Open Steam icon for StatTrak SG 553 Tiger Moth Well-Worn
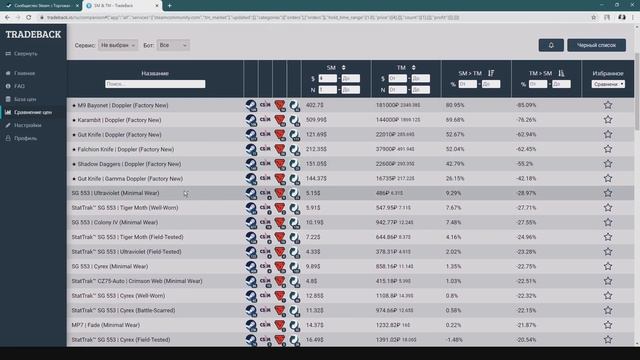Image resolution: width=640 pixels, height=360 pixels. (251, 208)
